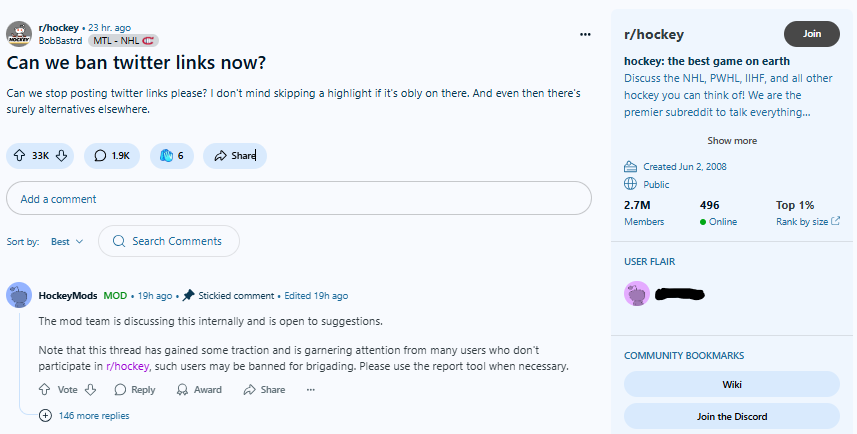Screen dimensions: 857x434
Task: Click the Join button for r/hockey
Action: tap(812, 34)
